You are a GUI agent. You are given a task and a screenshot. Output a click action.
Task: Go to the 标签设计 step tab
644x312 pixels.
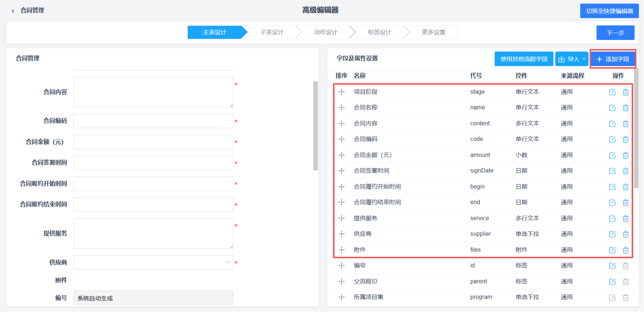[x=379, y=32]
